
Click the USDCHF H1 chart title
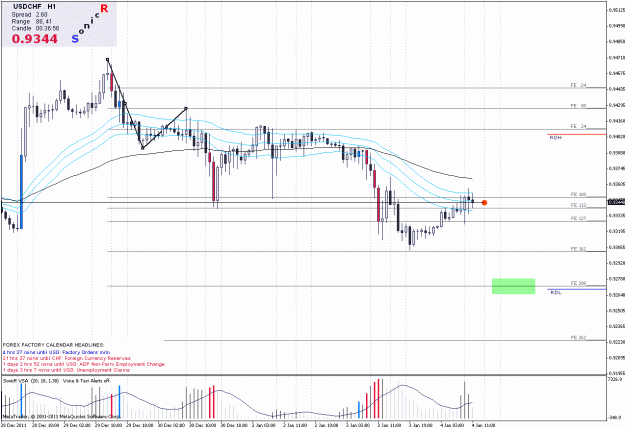34,7
